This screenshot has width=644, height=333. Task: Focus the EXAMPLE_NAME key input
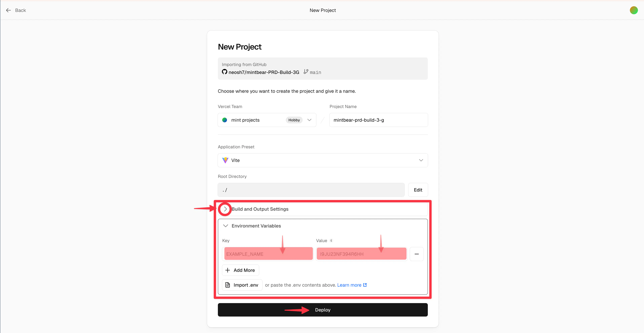267,254
